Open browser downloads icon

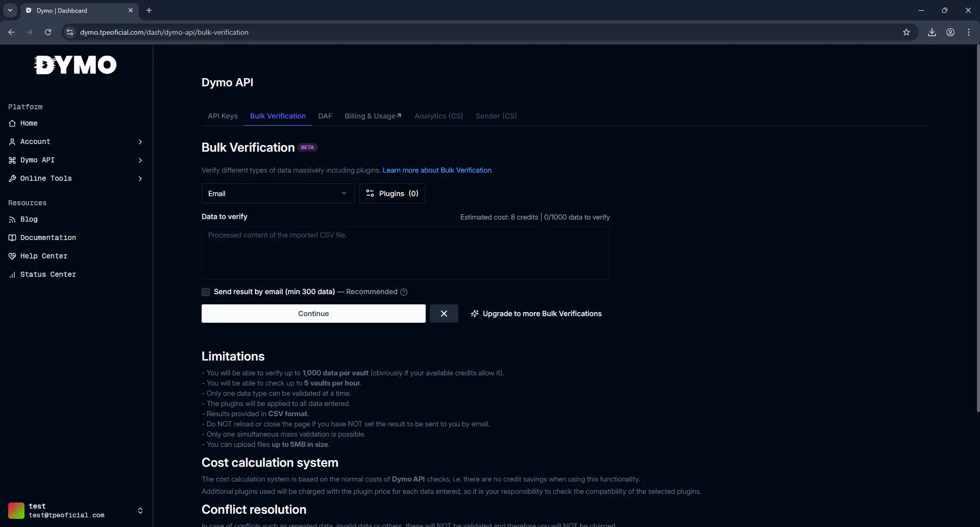click(932, 32)
